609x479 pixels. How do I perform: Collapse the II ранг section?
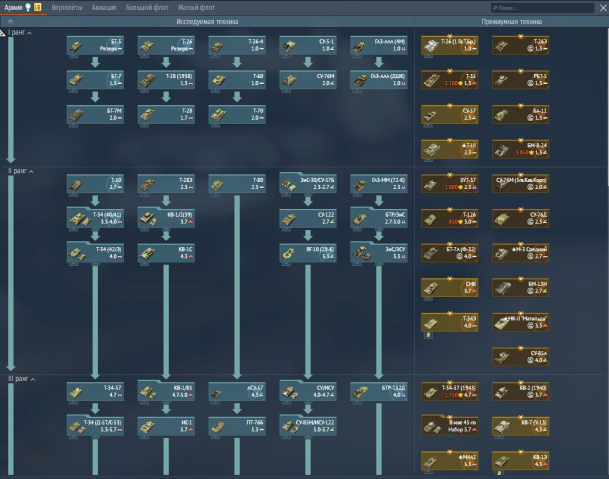coord(21,172)
